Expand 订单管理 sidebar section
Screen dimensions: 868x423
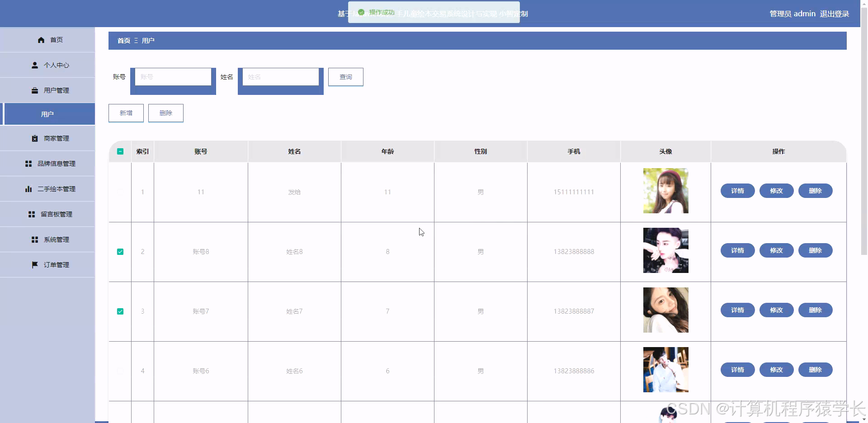click(47, 265)
